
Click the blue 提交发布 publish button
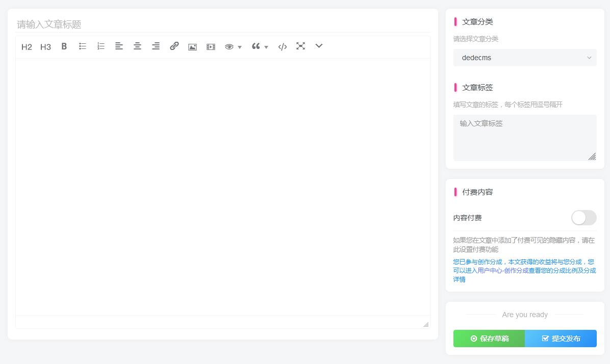pyautogui.click(x=561, y=339)
